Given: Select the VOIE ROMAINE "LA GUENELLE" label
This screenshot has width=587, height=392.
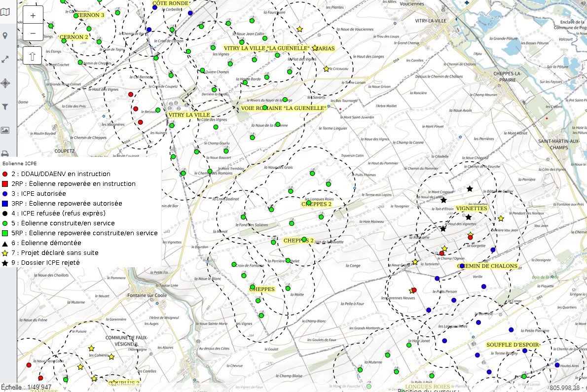Looking at the screenshot, I should coord(284,108).
